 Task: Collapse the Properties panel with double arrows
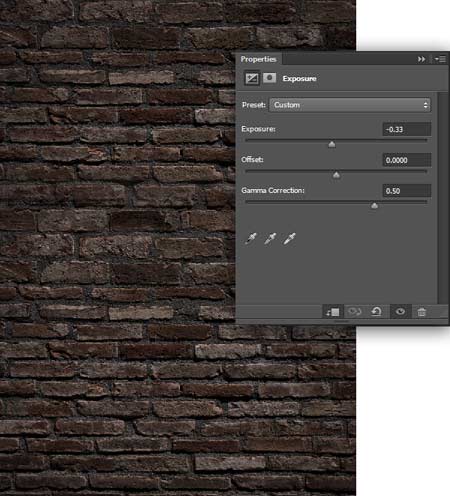421,59
